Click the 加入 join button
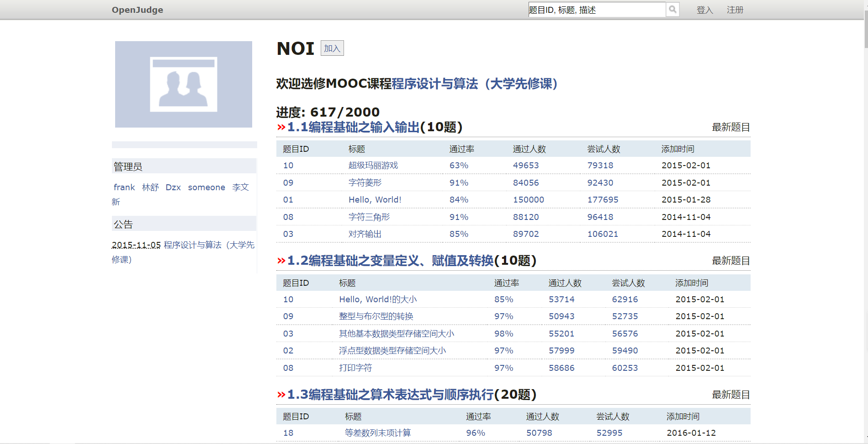868x444 pixels. 332,48
